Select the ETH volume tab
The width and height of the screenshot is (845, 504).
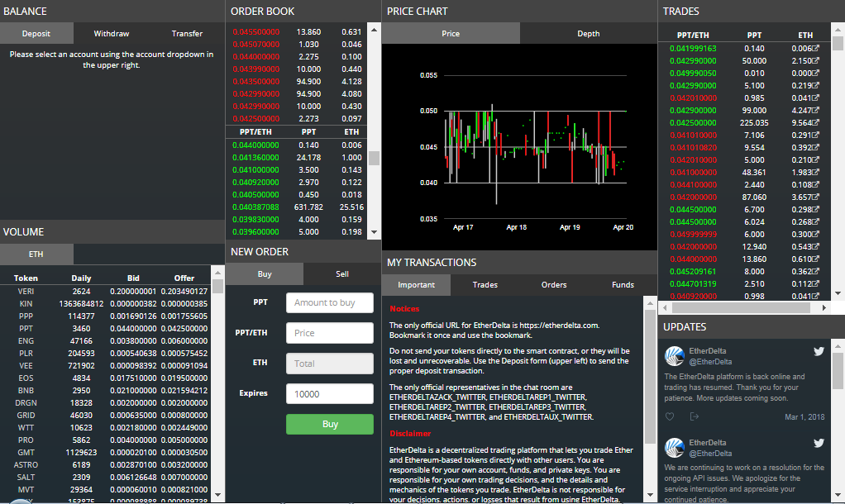(x=36, y=254)
